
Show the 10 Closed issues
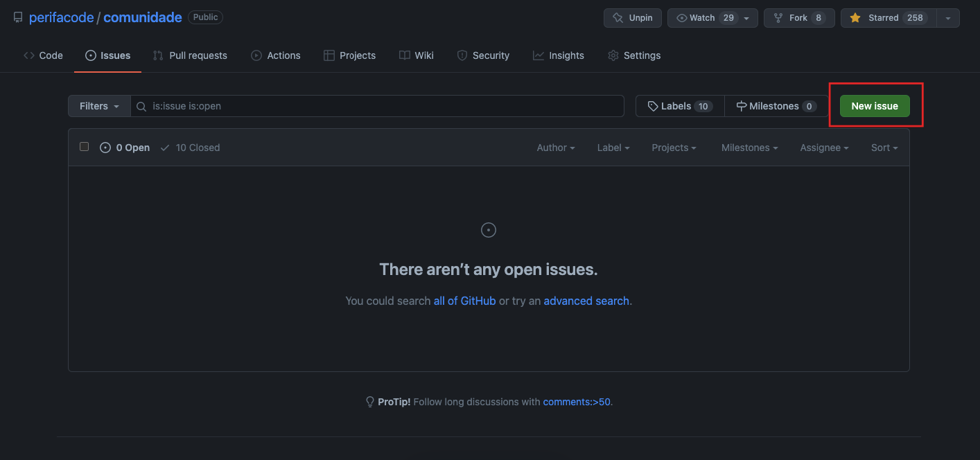[x=190, y=148]
